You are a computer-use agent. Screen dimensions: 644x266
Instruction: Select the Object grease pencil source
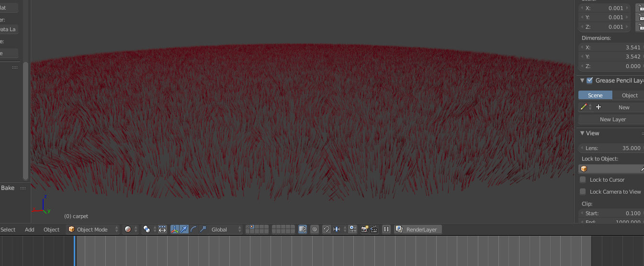coord(628,95)
